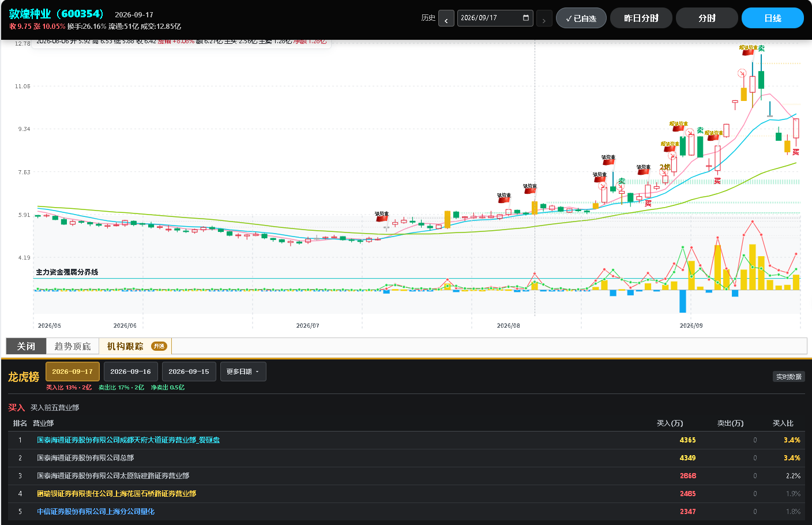Click tallest yellow volume bar in capital flow chart
812x525 pixels.
[x=752, y=267]
